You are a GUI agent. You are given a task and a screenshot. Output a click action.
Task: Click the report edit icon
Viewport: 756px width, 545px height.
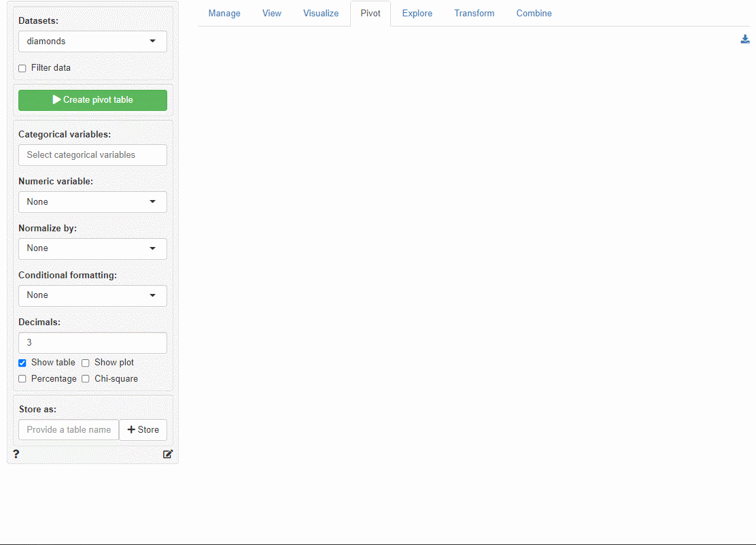pos(168,454)
